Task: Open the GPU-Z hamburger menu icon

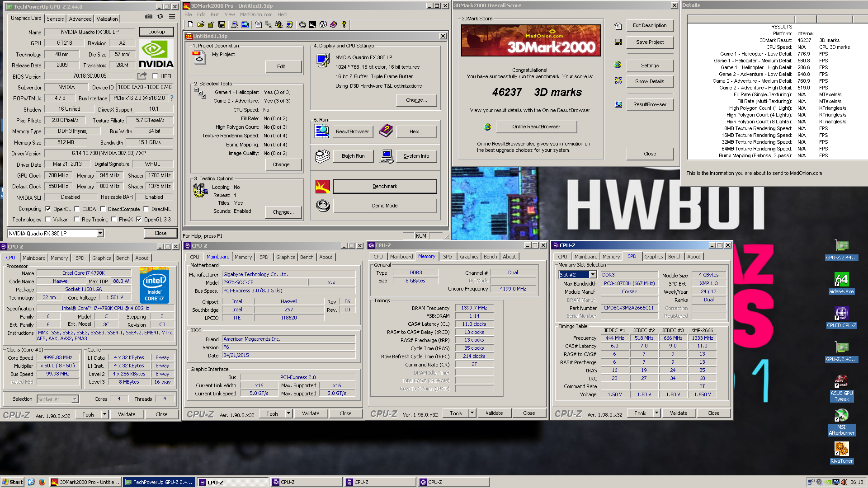Action: 172,16
